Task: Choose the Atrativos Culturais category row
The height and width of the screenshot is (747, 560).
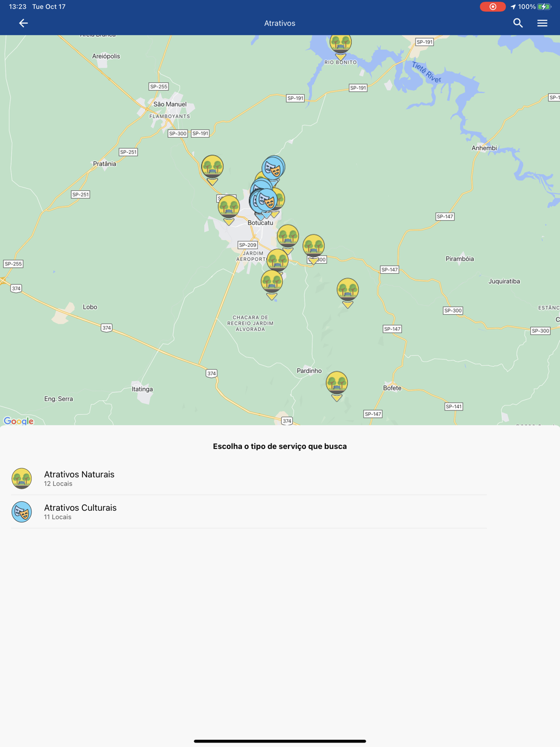Action: [x=249, y=512]
